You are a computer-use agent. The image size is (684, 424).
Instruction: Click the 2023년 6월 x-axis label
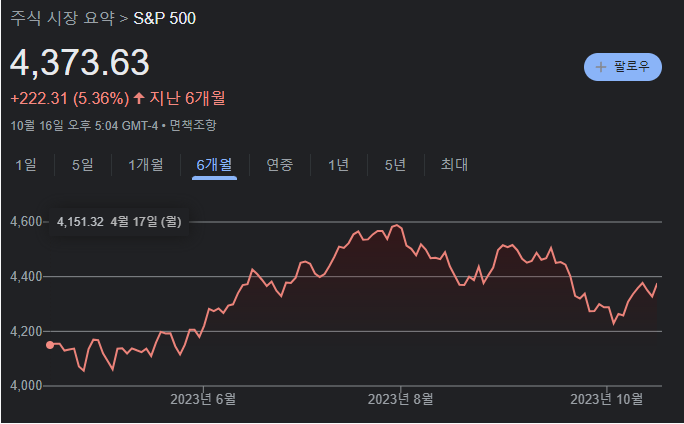203,399
